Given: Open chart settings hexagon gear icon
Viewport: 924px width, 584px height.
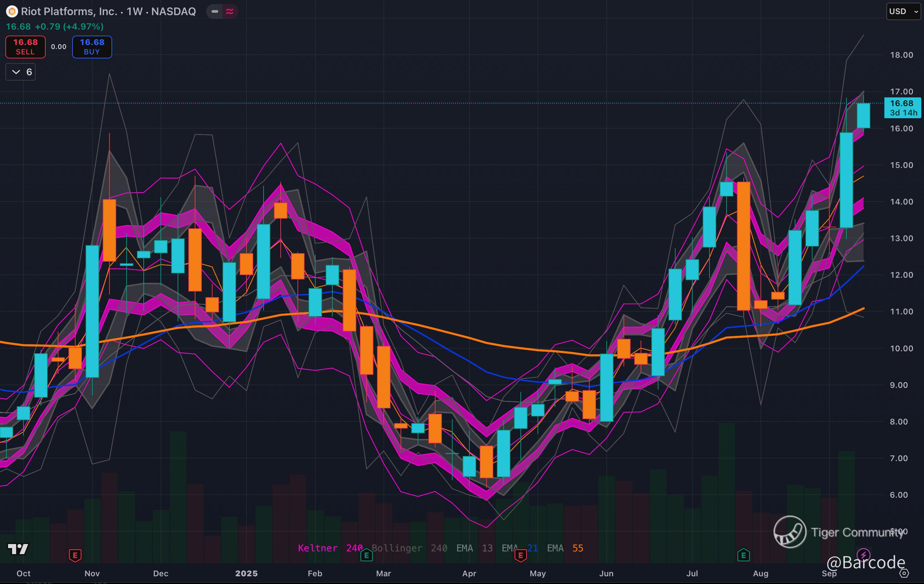Looking at the screenshot, I should tap(904, 573).
